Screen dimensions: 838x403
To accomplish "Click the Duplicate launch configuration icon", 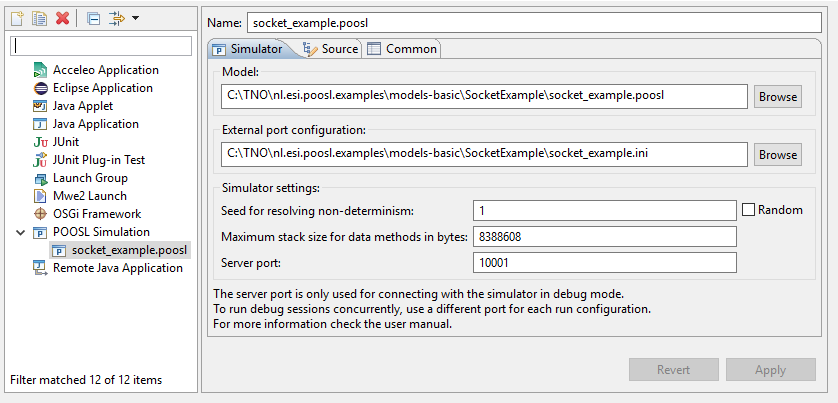I will click(39, 18).
